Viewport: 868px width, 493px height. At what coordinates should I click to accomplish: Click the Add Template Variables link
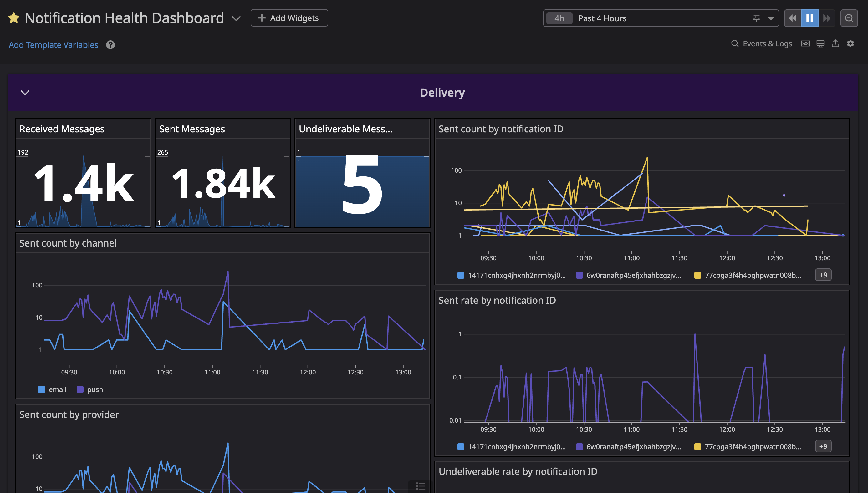54,45
